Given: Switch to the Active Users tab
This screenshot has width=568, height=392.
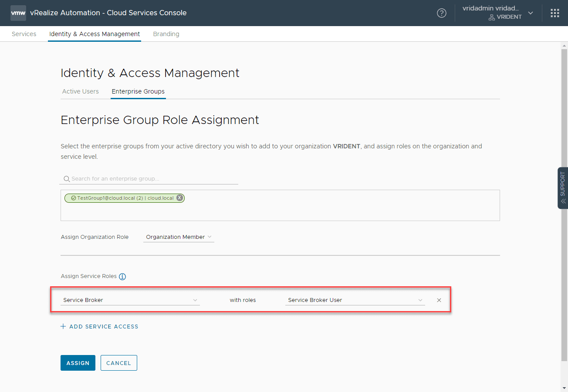Looking at the screenshot, I should (80, 91).
